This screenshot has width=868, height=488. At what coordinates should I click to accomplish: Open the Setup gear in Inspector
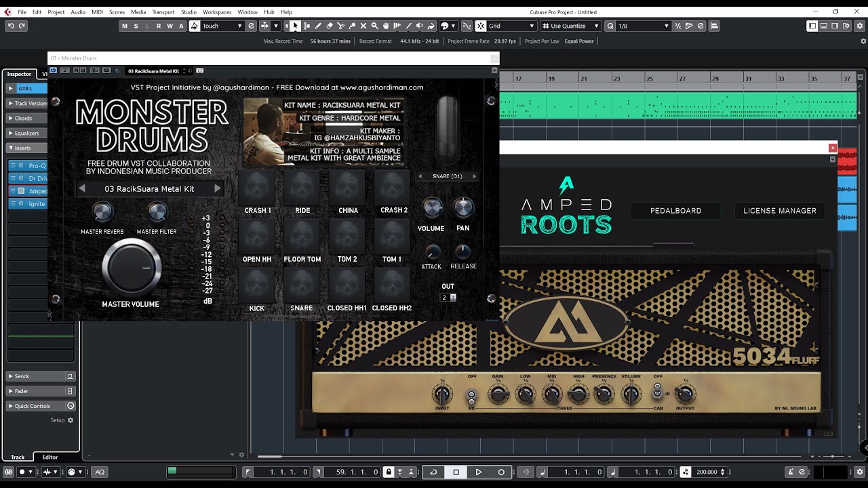[x=70, y=420]
